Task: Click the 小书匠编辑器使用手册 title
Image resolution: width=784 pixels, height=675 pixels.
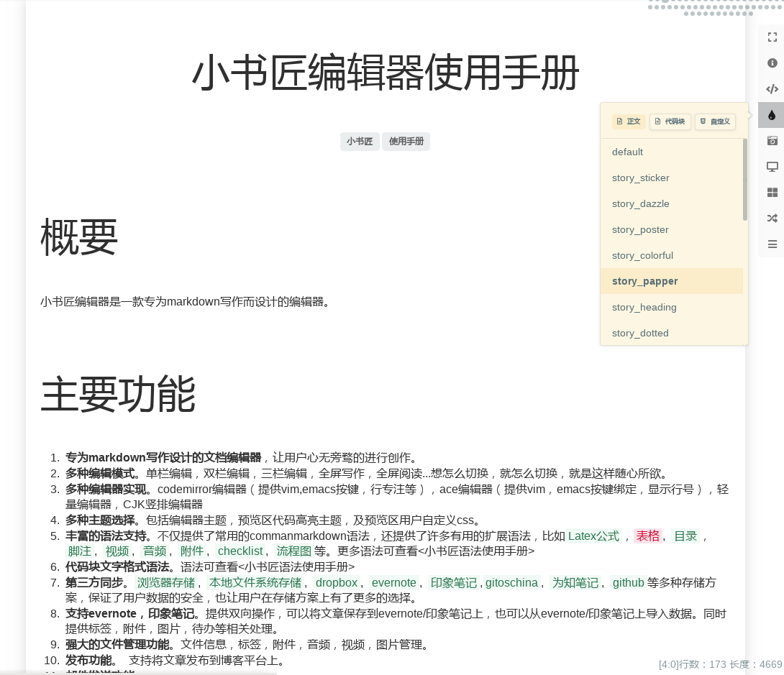Action: click(386, 73)
